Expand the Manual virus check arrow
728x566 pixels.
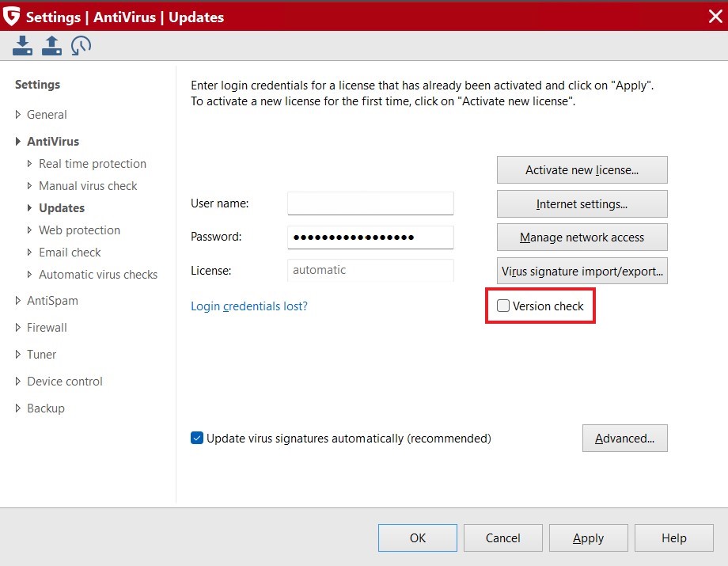pos(29,186)
